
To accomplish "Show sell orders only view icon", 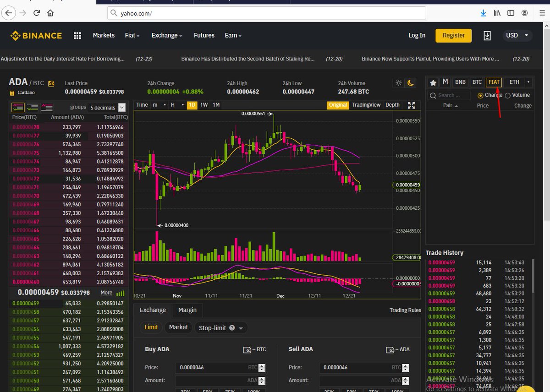I will click(47, 107).
